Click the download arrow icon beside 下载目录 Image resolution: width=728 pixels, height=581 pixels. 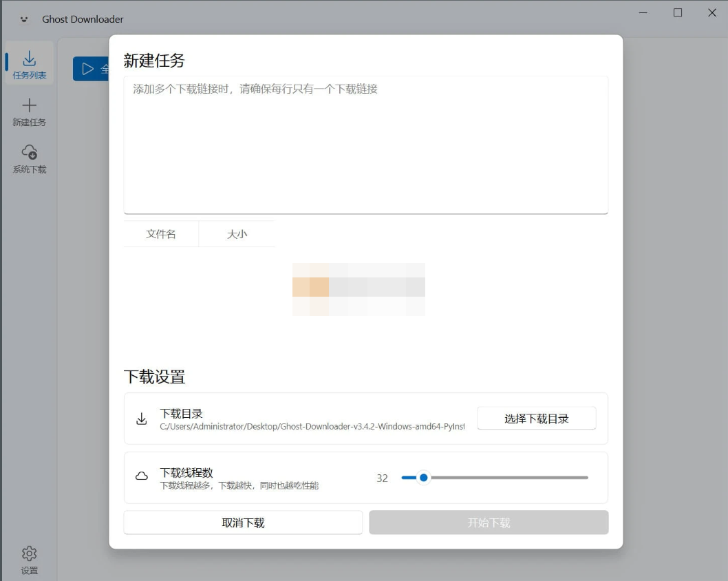[142, 419]
